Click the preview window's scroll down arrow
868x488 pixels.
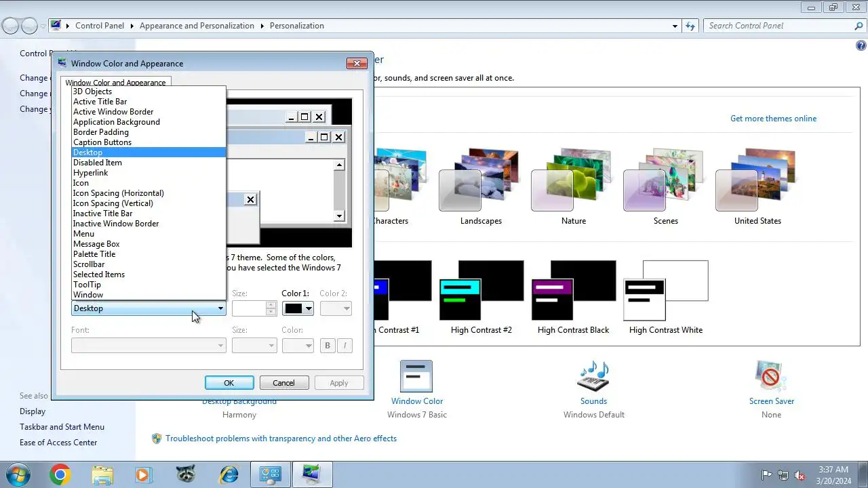click(x=340, y=216)
